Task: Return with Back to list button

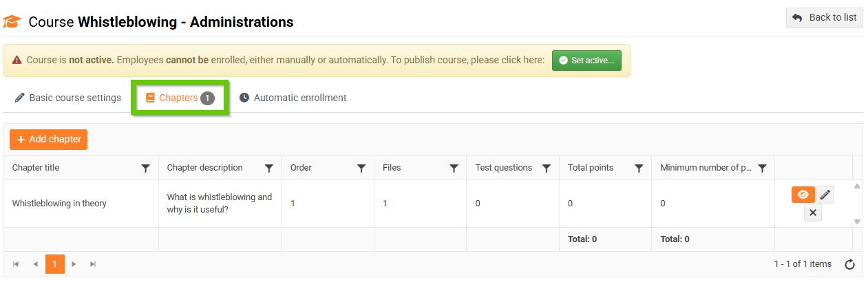Action: click(824, 18)
